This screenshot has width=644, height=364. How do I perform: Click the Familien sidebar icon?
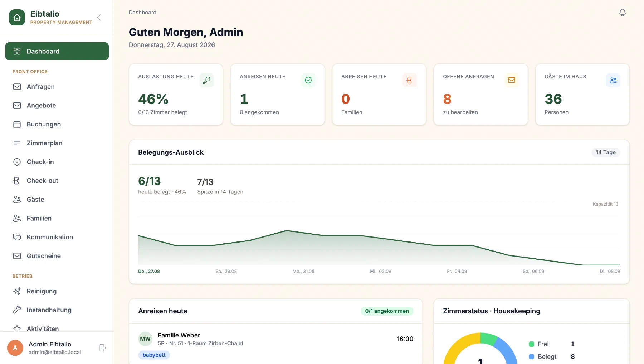[17, 218]
